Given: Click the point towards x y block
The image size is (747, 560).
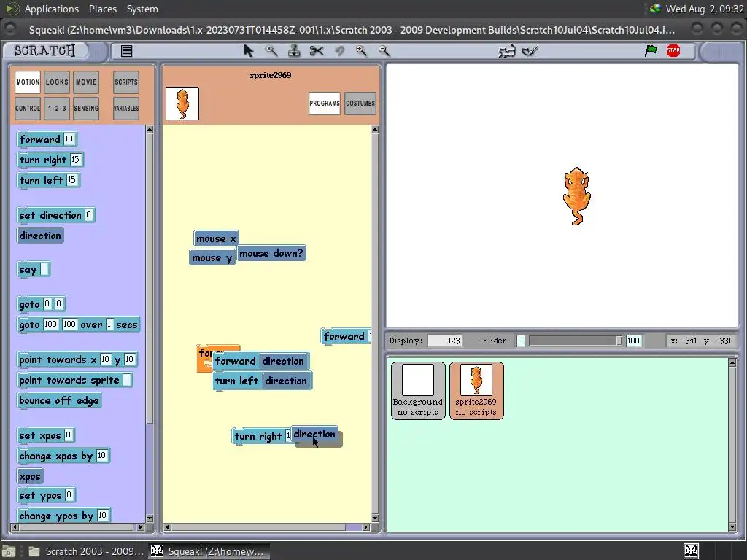Looking at the screenshot, I should (x=77, y=359).
